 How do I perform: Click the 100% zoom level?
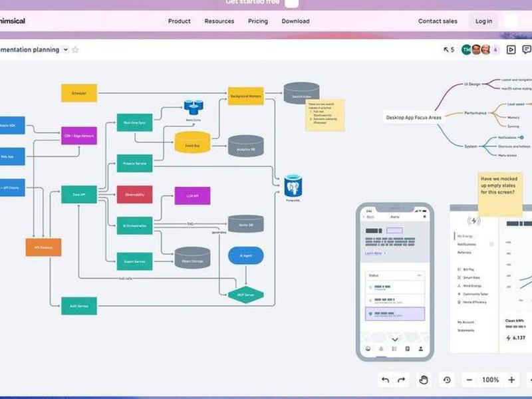[x=491, y=380]
